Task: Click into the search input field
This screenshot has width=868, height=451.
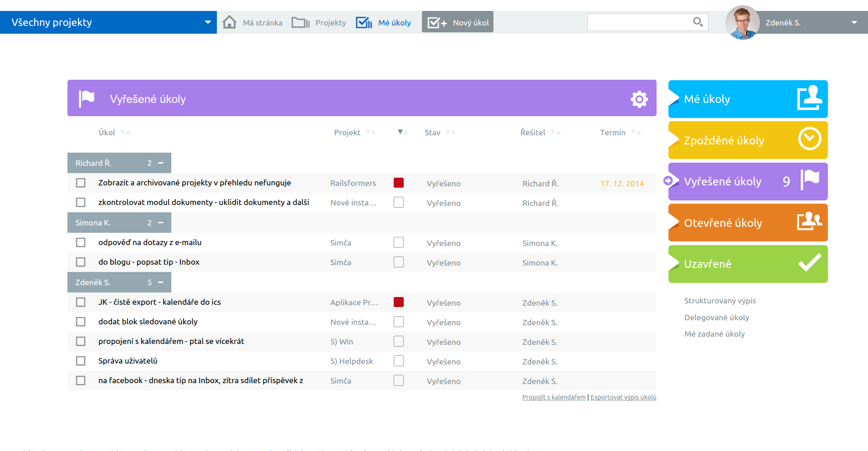Action: click(638, 22)
